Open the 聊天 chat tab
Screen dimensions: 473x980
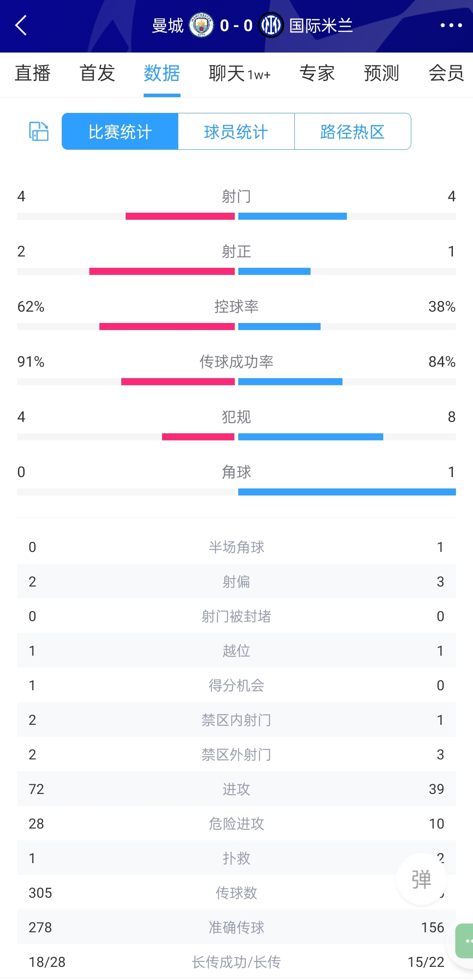(x=239, y=73)
